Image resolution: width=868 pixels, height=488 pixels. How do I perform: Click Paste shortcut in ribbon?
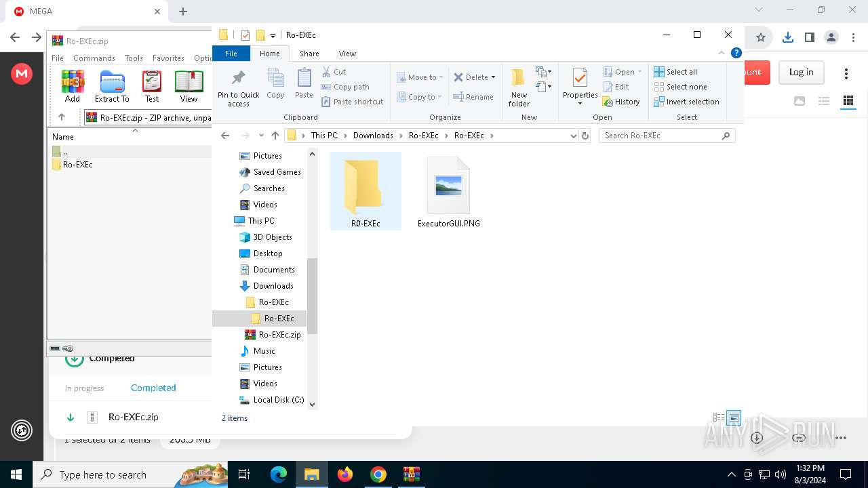(352, 102)
